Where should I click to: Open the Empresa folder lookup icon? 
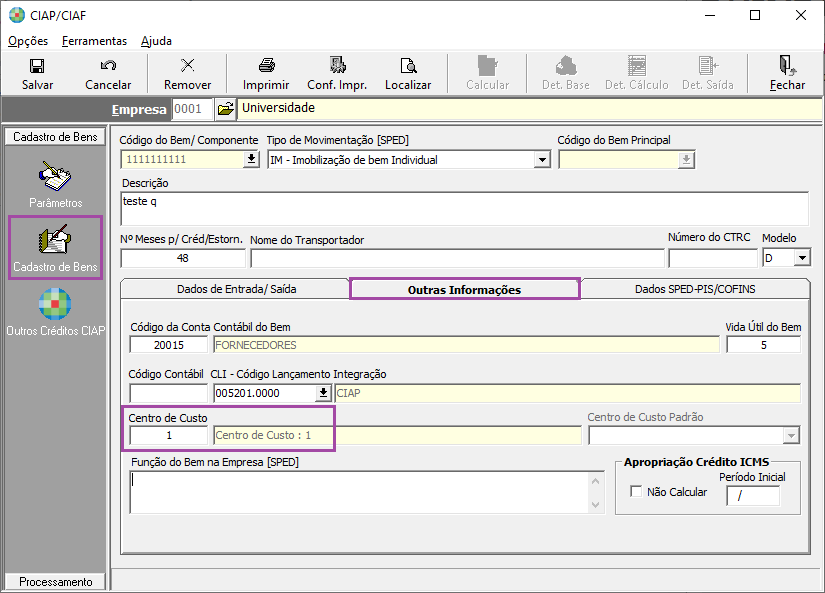point(225,109)
